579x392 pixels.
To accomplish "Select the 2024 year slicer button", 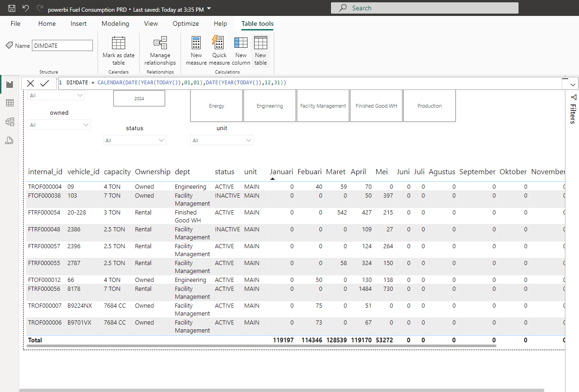I will tap(139, 98).
